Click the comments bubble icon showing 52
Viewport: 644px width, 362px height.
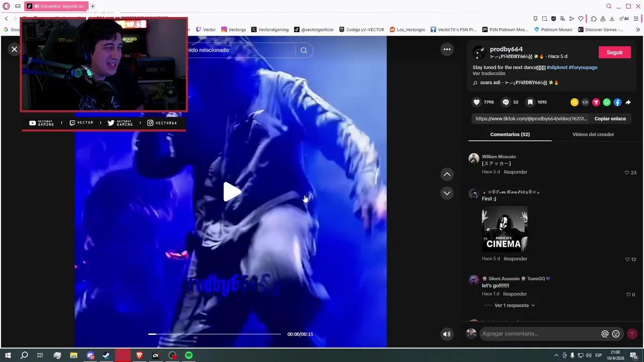point(506,102)
